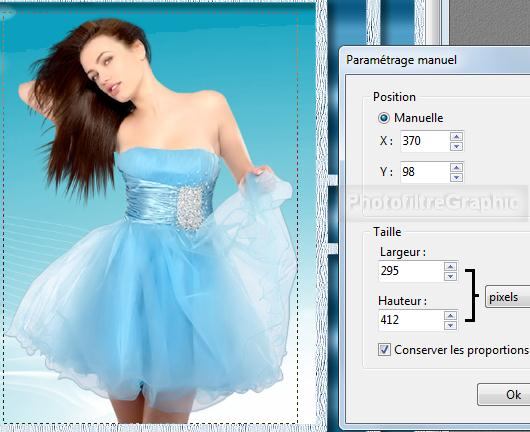
Task: Click the proportions link bracket icon
Action: (x=472, y=295)
